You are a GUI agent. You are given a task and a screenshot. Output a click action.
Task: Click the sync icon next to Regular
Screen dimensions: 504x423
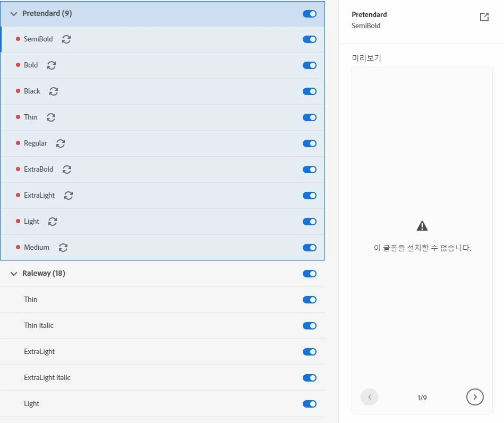tap(61, 143)
